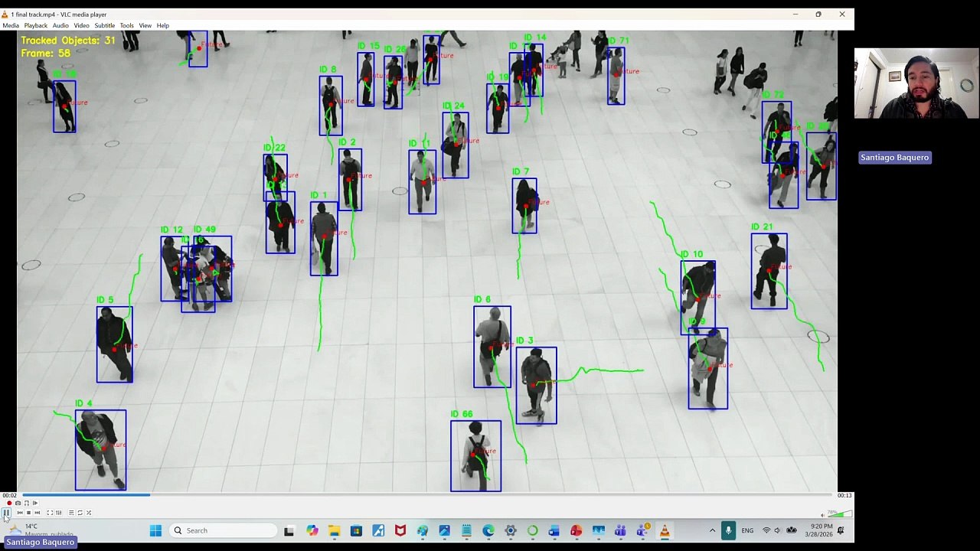Open the Wi-Fi network tray icon
Image resolution: width=980 pixels, height=551 pixels.
[766, 530]
